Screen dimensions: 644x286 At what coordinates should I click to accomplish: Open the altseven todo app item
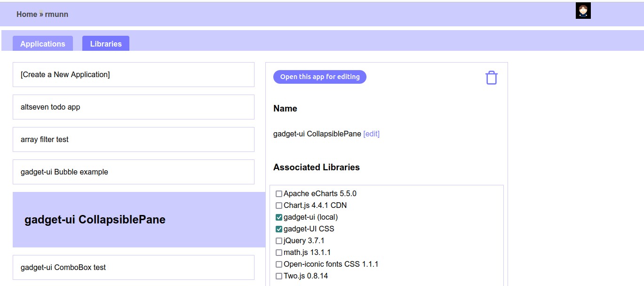point(133,107)
